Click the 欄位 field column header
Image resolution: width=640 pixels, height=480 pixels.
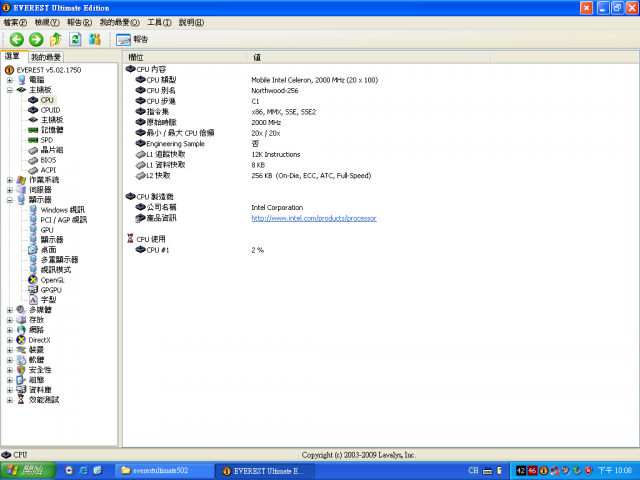[x=185, y=58]
